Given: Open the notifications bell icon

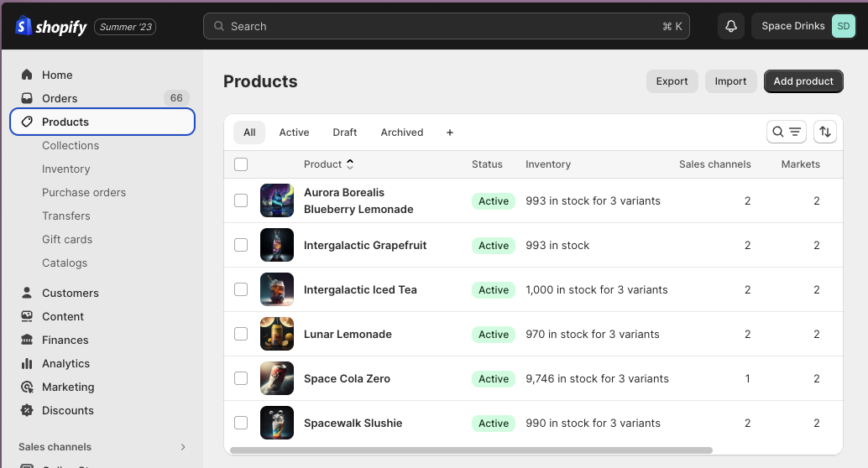Looking at the screenshot, I should point(731,26).
